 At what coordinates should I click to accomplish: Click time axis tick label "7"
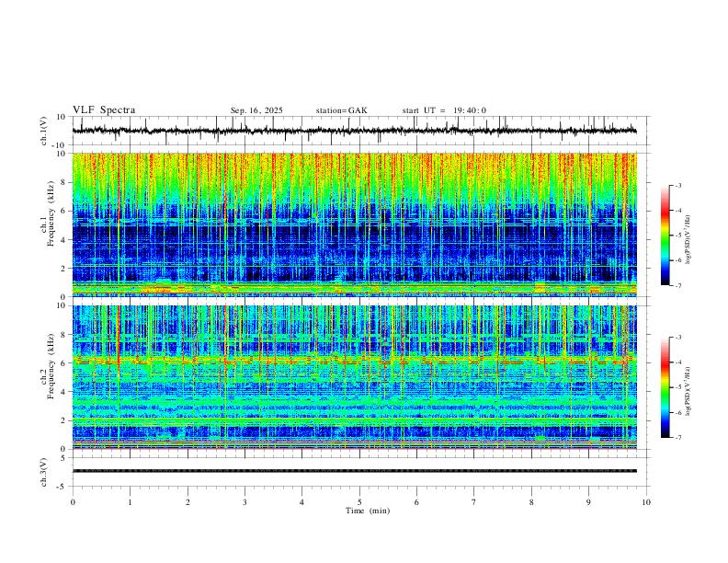(x=474, y=502)
